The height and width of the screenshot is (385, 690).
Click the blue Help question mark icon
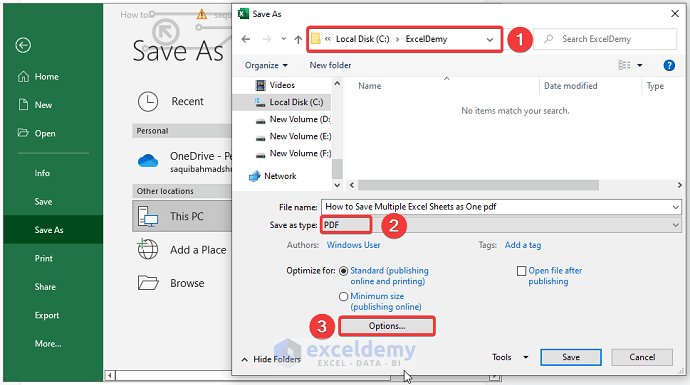click(669, 65)
